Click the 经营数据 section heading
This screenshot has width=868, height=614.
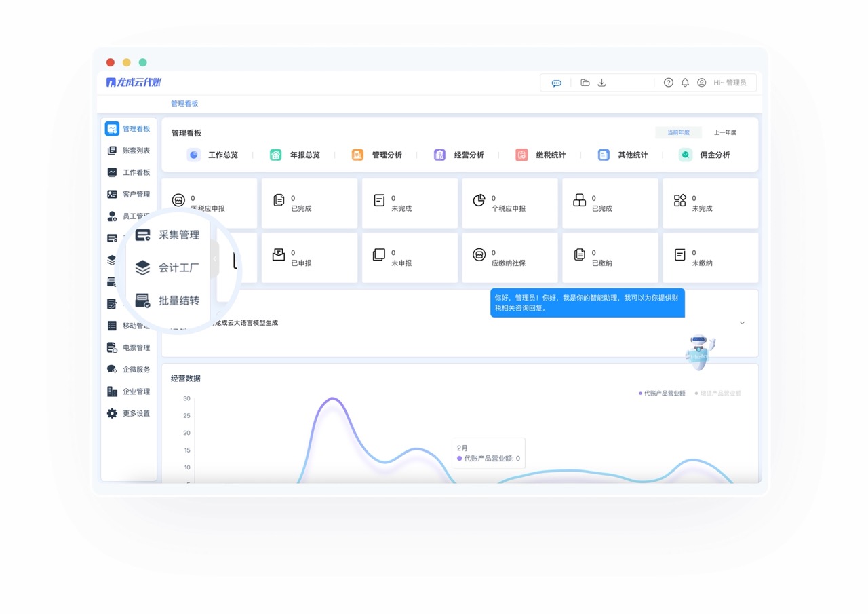186,379
